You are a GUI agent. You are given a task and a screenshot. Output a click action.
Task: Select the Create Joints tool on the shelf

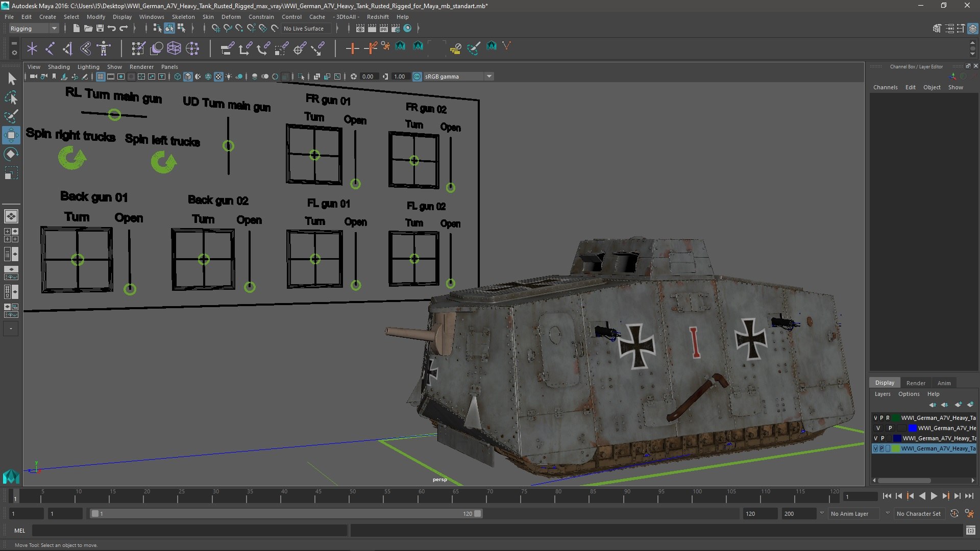pyautogui.click(x=50, y=48)
